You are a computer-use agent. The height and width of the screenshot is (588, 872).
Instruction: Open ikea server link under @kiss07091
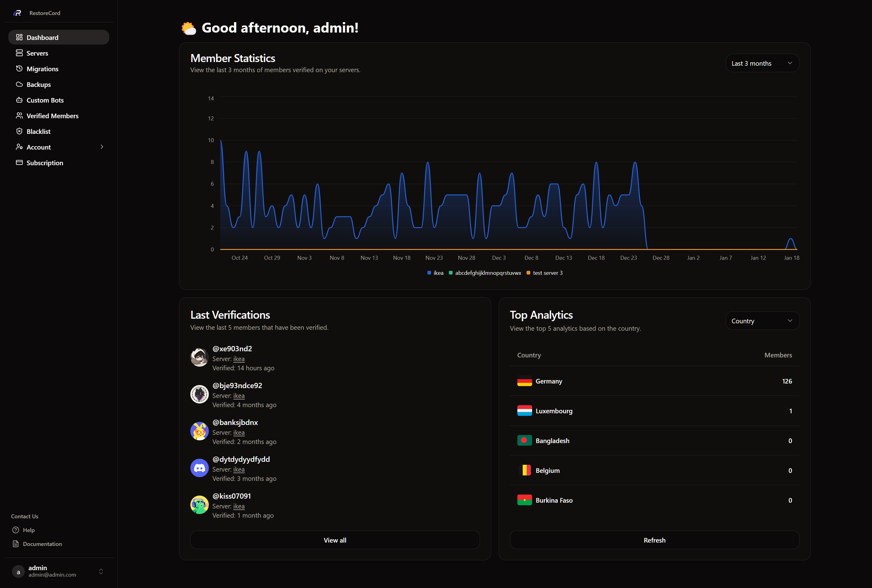point(239,506)
